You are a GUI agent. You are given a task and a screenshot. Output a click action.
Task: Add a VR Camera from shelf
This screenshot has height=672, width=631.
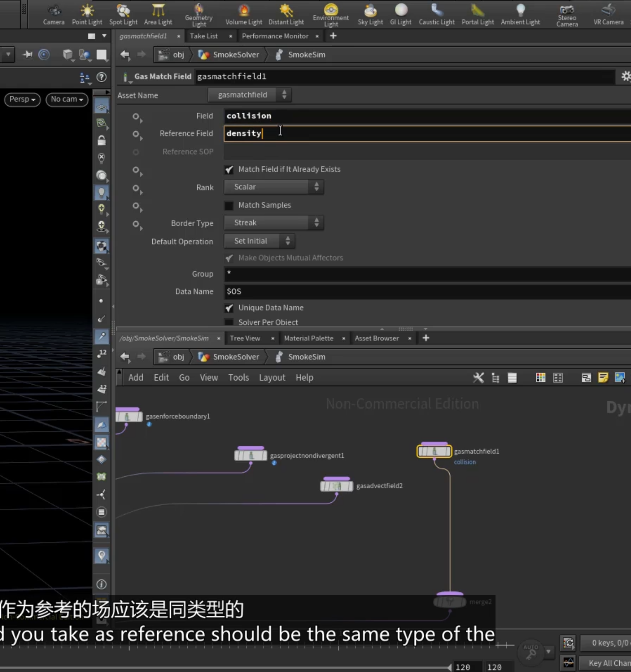coord(608,15)
